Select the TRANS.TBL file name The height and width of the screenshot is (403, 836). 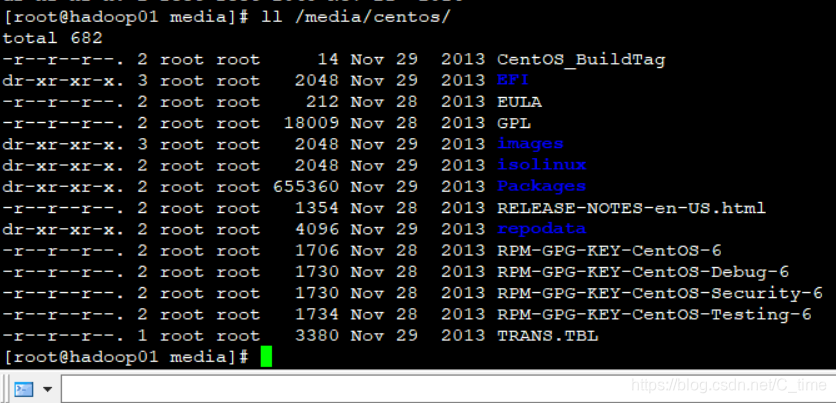(548, 336)
